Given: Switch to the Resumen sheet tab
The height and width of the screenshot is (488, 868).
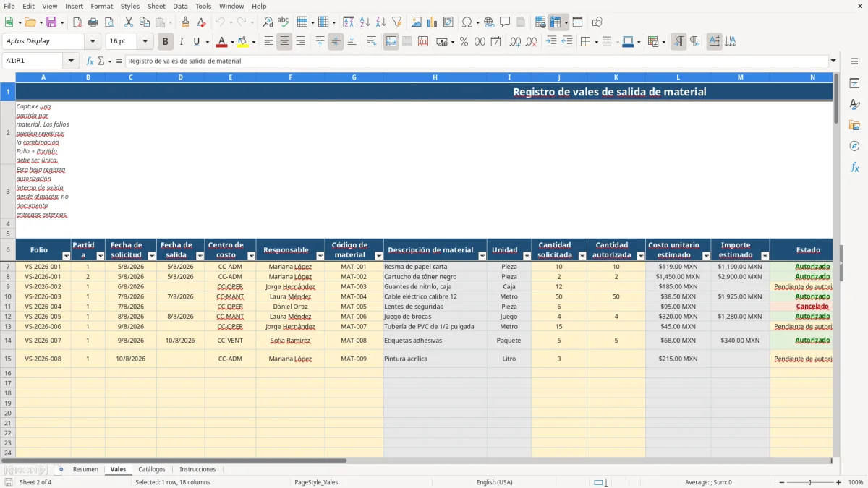Looking at the screenshot, I should (x=85, y=469).
